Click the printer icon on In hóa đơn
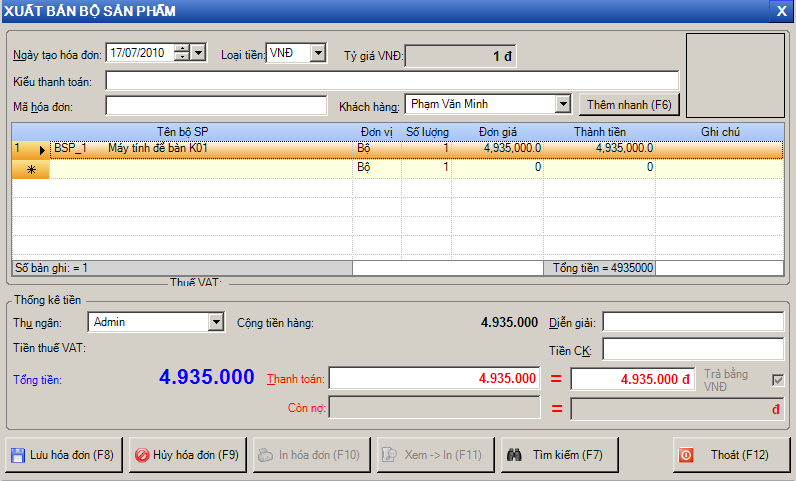Image resolution: width=796 pixels, height=481 pixels. [266, 455]
